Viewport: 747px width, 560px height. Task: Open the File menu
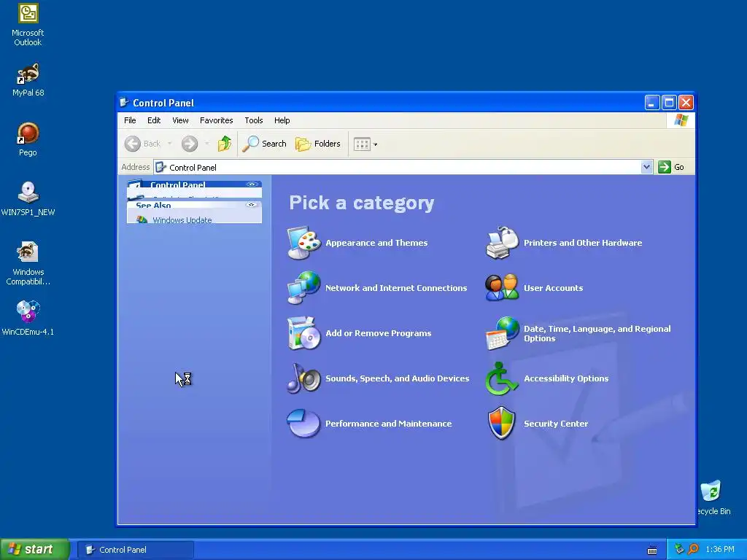click(130, 120)
